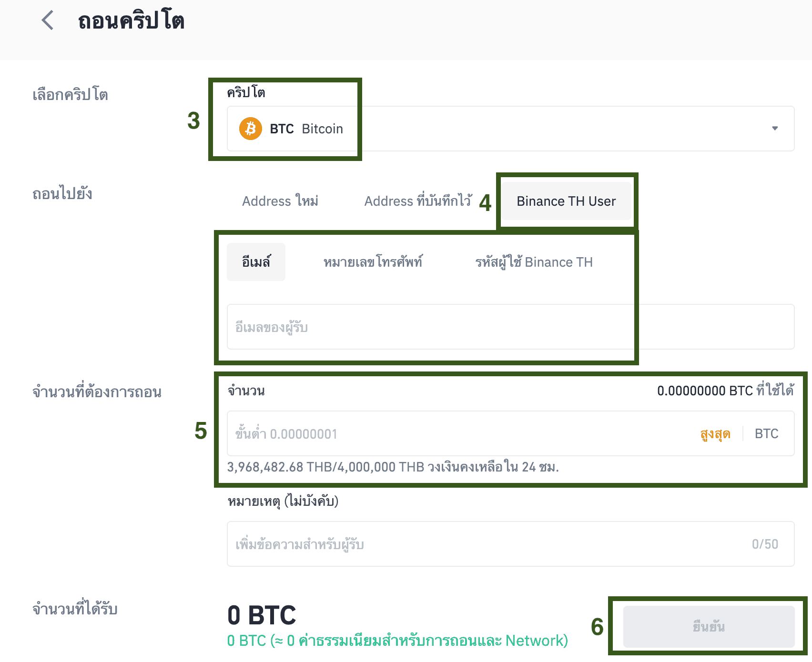Viewport: 812px width, 662px height.
Task: Switch to the Address ใหม่ tab
Action: (280, 201)
